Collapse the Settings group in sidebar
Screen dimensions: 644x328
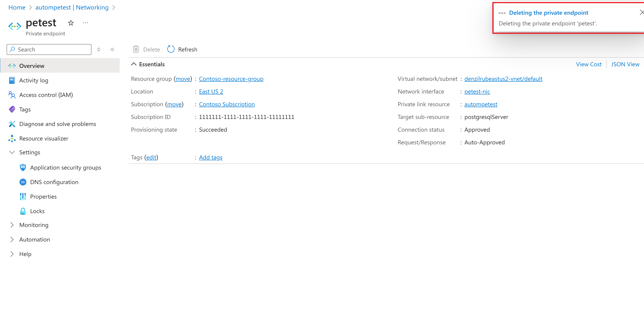[x=12, y=152]
